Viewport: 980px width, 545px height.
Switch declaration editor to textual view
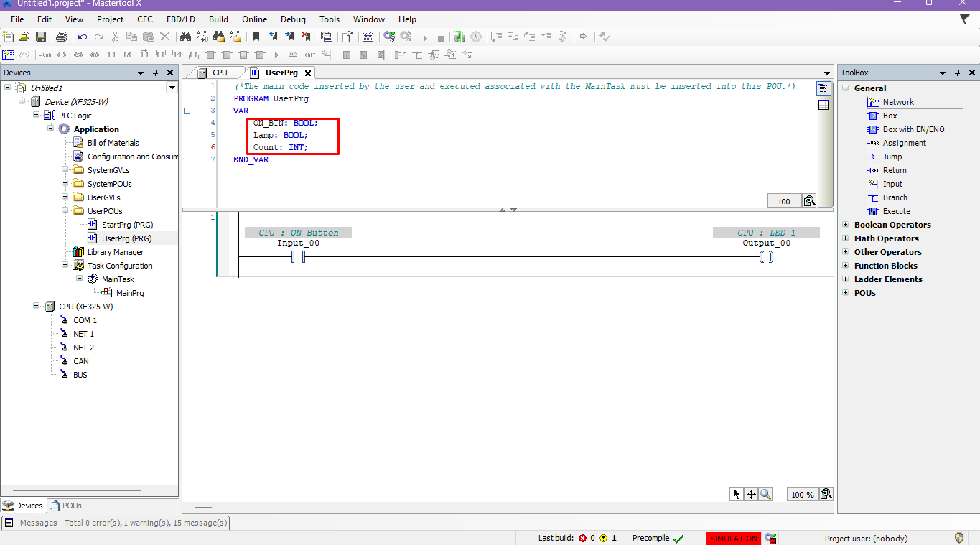point(823,88)
